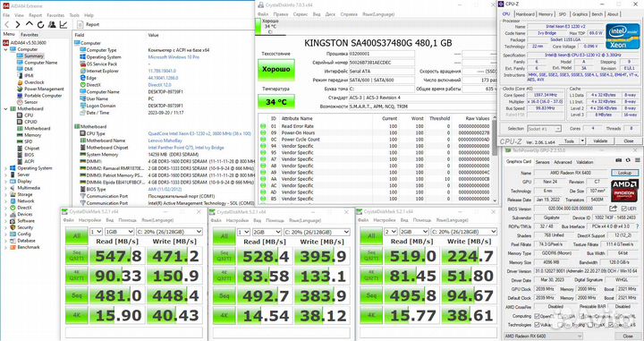Select the Portable Computer tree item icon

[x=20, y=95]
